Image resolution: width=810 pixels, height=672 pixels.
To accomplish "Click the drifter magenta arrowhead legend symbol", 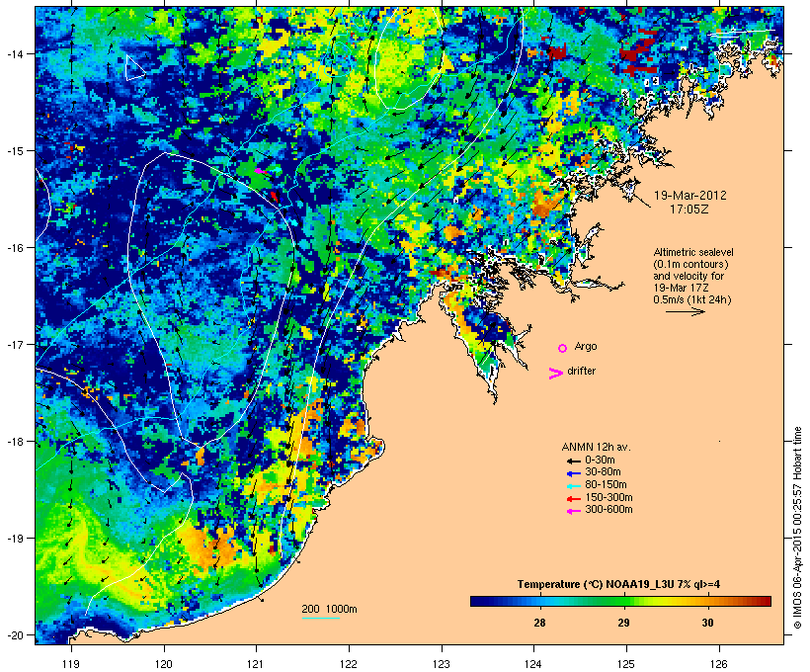I will pos(556,374).
